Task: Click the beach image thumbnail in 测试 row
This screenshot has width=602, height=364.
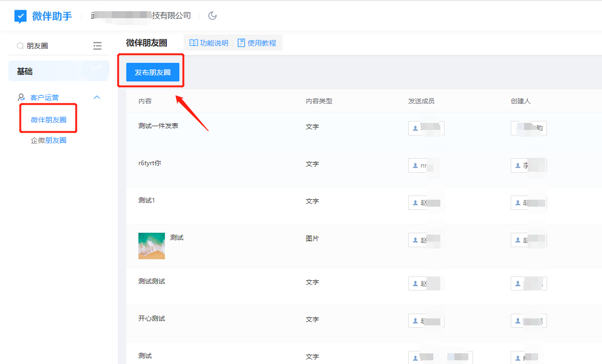Action: (151, 246)
